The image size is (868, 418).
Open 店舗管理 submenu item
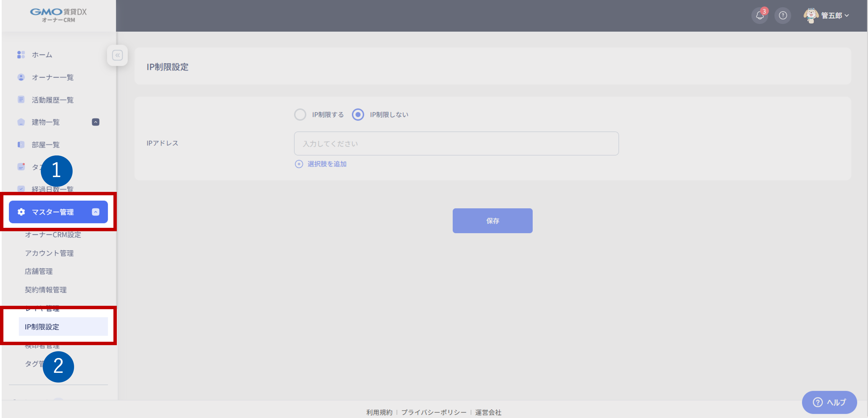(x=39, y=271)
